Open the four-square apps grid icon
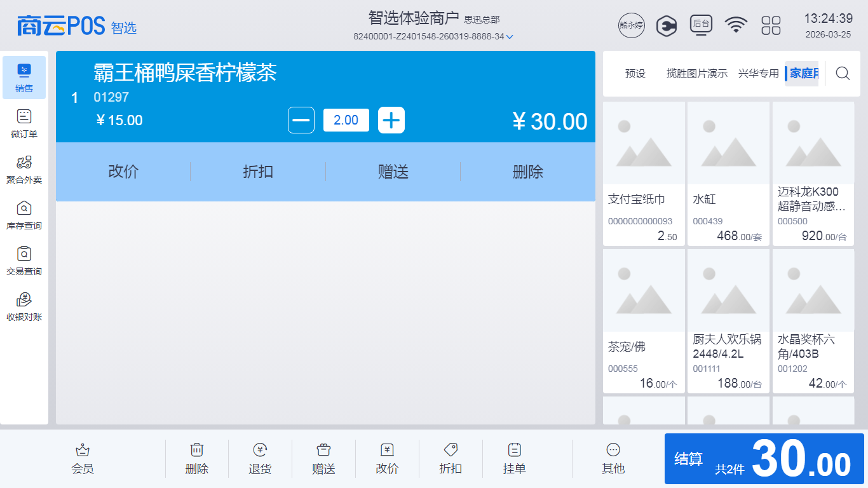This screenshot has height=488, width=868. click(x=771, y=25)
